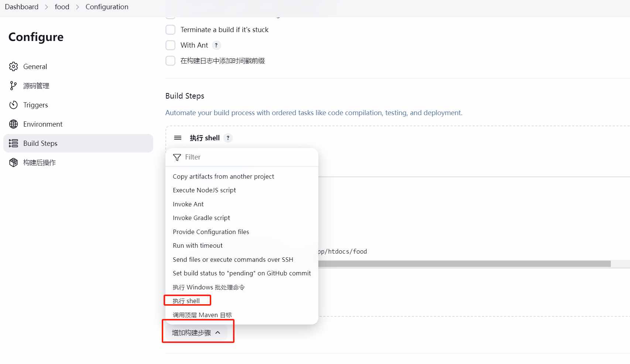The height and width of the screenshot is (364, 630).
Task: Collapse the 增加构建步骤 dropdown button
Action: coord(196,333)
